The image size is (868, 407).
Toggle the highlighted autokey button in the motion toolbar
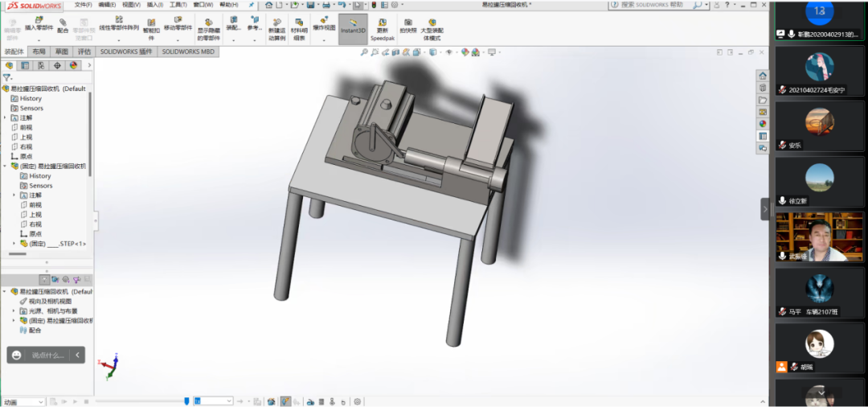tap(285, 401)
